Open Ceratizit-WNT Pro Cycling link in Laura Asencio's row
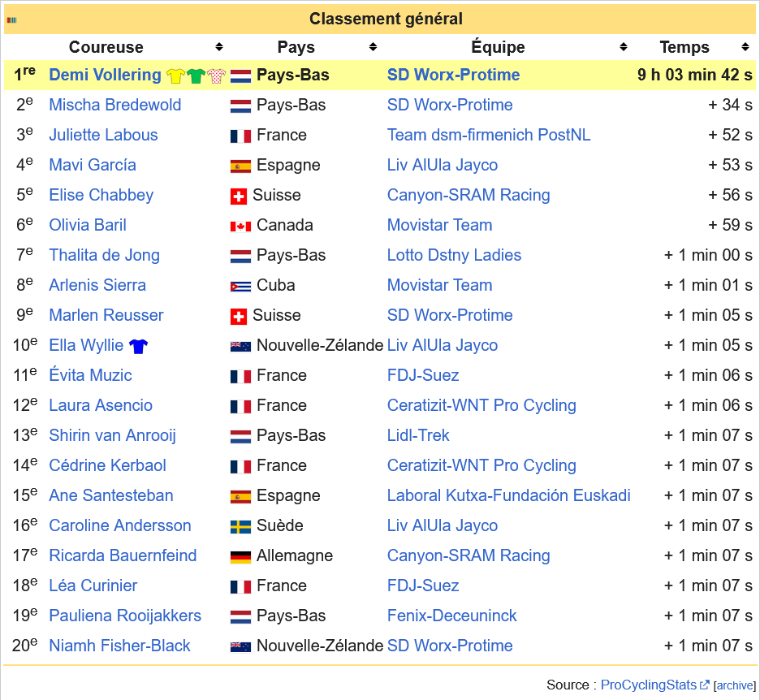This screenshot has width=760, height=700. pyautogui.click(x=481, y=405)
